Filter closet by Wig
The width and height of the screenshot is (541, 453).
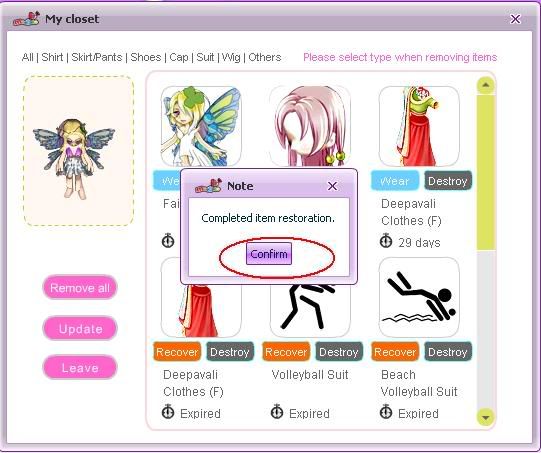click(x=231, y=57)
